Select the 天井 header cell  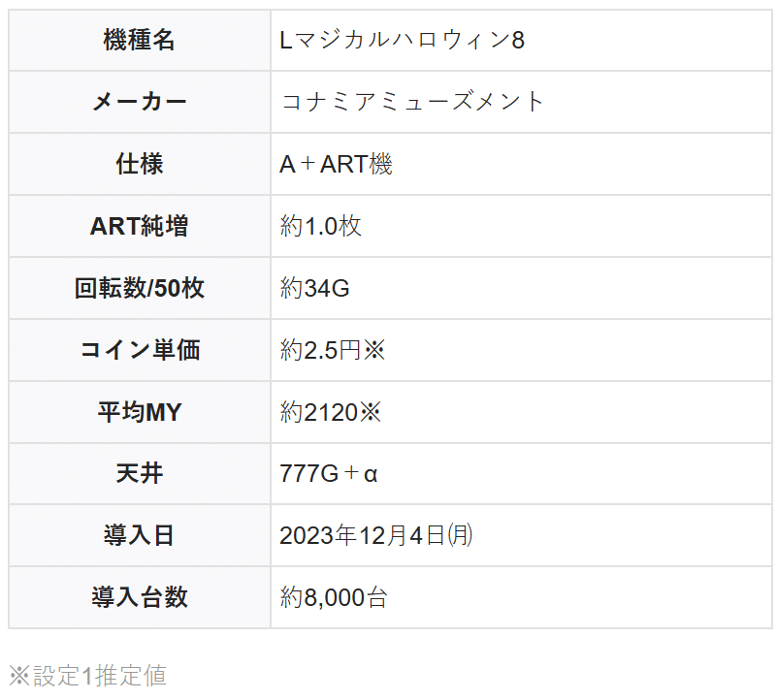(x=140, y=473)
